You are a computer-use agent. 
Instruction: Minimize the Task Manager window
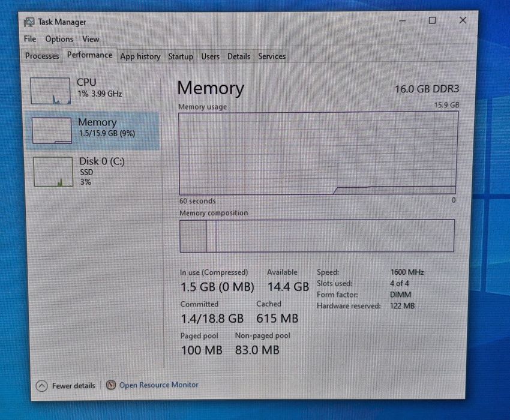coord(403,21)
